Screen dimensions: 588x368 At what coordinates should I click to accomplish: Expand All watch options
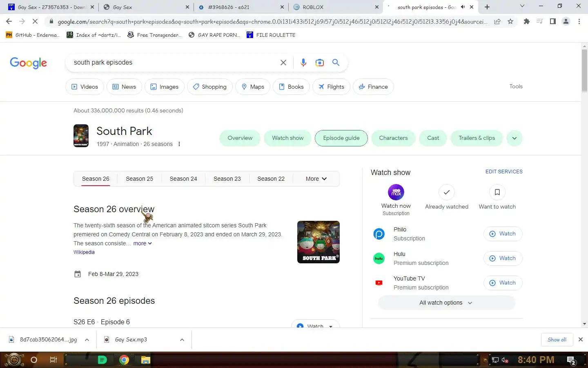[446, 303]
